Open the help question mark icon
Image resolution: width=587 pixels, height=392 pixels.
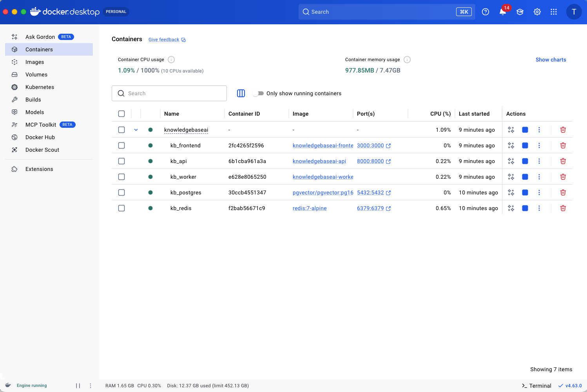point(486,12)
